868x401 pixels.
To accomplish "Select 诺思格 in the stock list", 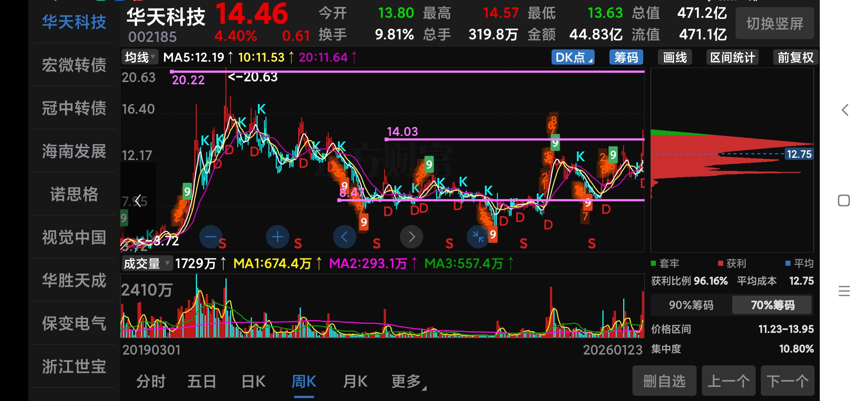I will pos(74,194).
